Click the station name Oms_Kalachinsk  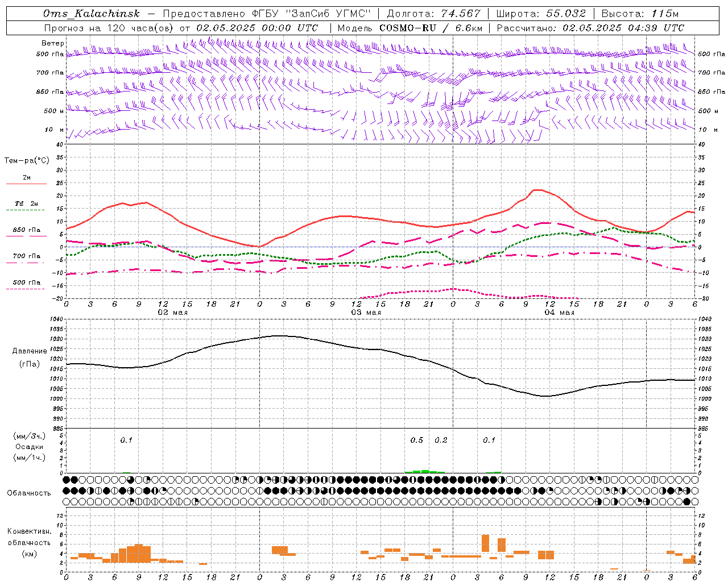[x=91, y=14]
